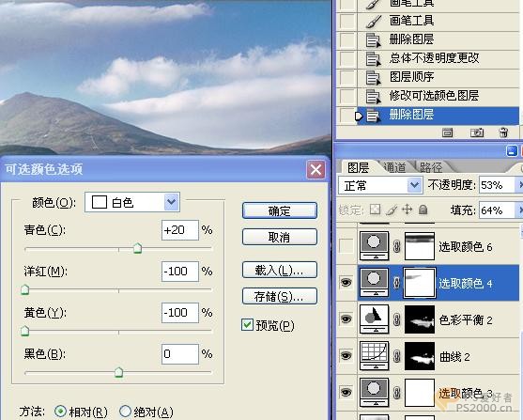Click the 色彩平衡 2 adjustment thumbnail icon

(375, 319)
